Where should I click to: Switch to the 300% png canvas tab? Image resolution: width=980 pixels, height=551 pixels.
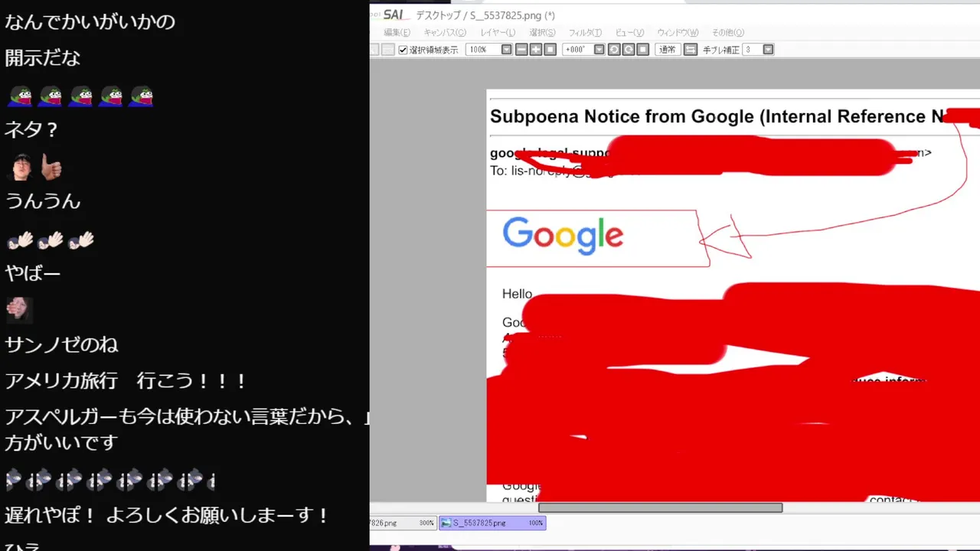click(403, 523)
